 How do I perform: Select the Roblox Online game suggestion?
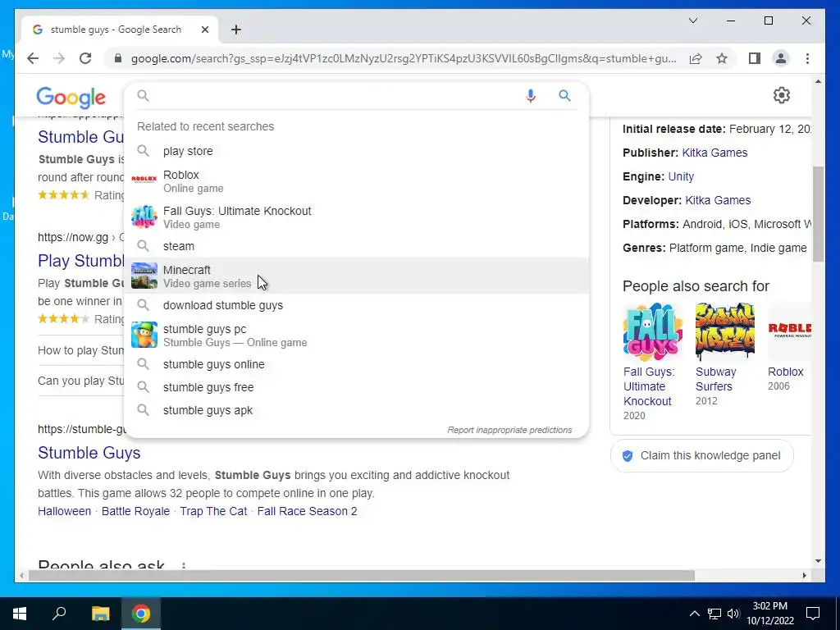tap(356, 181)
